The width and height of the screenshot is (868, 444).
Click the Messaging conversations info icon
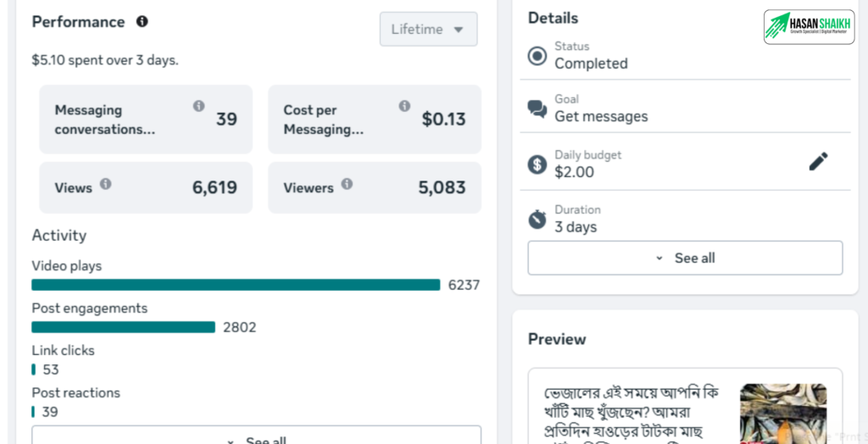pyautogui.click(x=198, y=106)
